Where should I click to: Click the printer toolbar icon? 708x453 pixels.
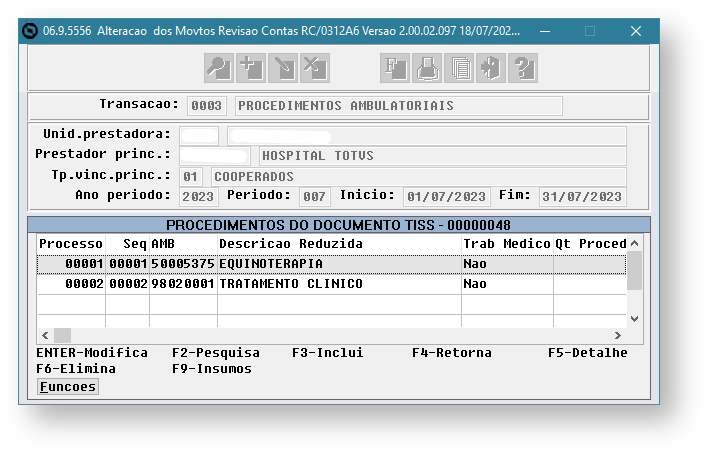point(427,68)
